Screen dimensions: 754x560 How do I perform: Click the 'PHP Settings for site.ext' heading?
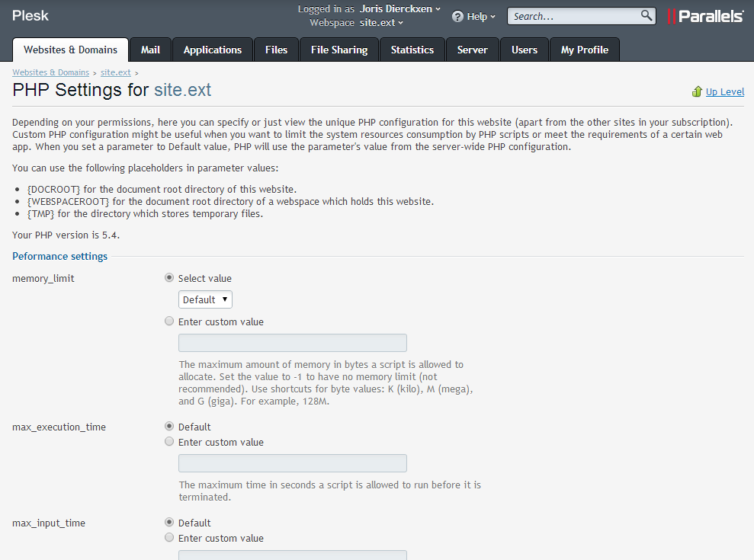coord(111,90)
